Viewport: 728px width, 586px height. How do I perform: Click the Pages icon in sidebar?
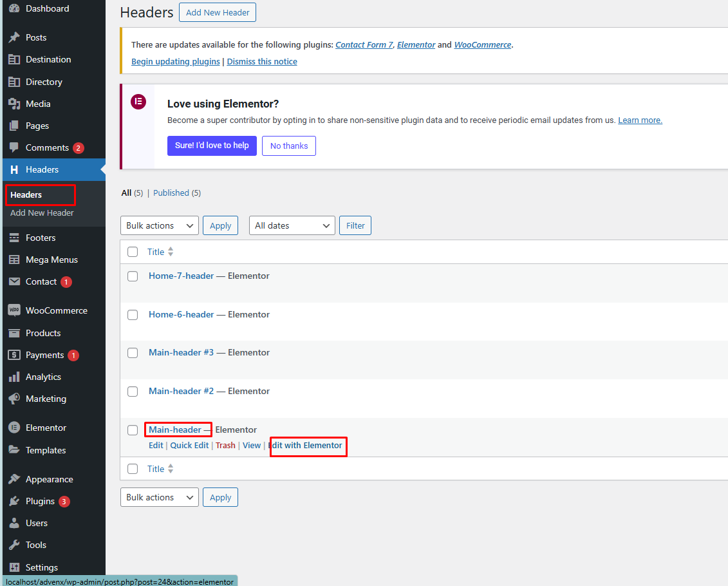(x=14, y=126)
